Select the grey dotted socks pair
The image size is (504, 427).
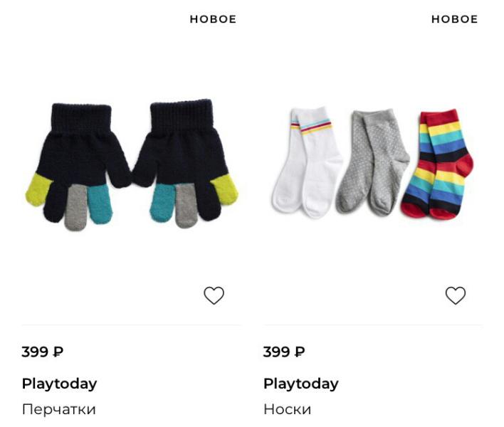pos(373,162)
